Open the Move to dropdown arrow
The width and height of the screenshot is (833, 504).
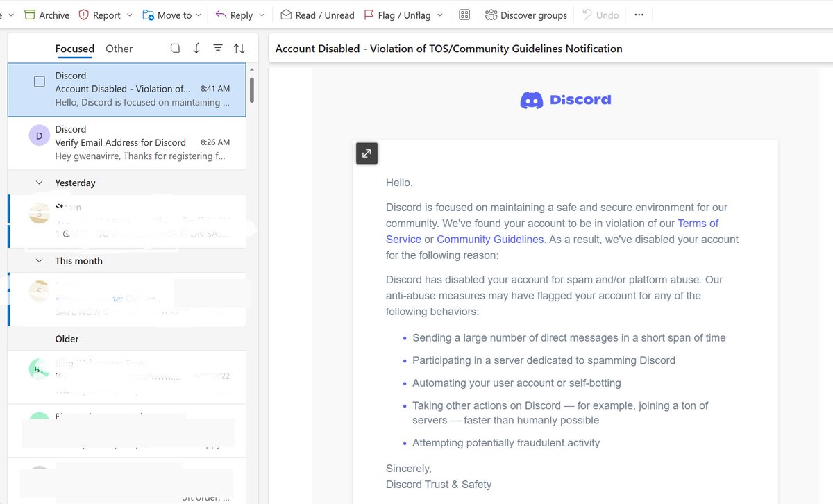point(199,15)
